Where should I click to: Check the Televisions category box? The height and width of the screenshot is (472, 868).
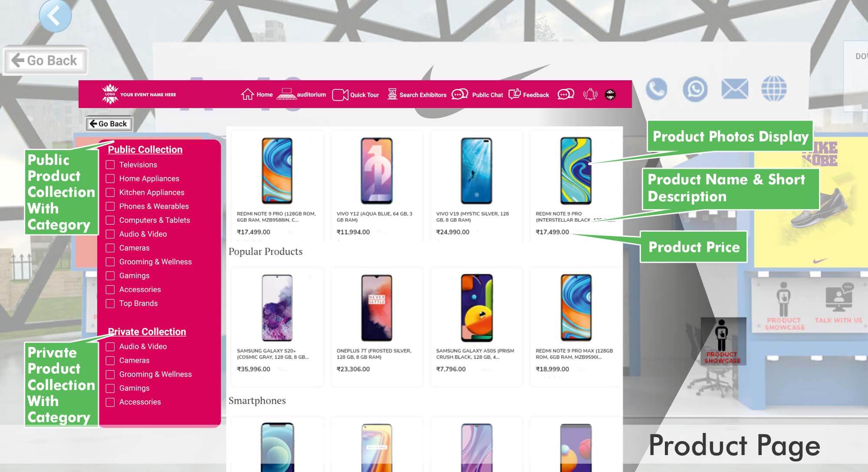(110, 165)
